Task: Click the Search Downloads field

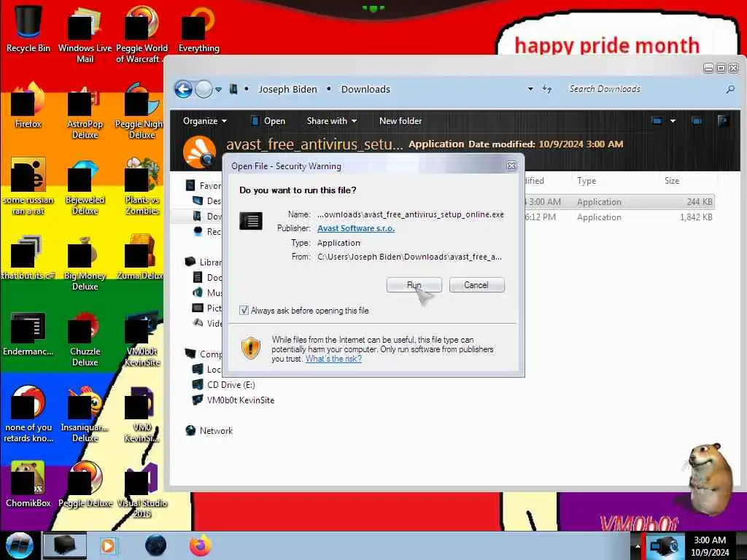Action: [643, 89]
